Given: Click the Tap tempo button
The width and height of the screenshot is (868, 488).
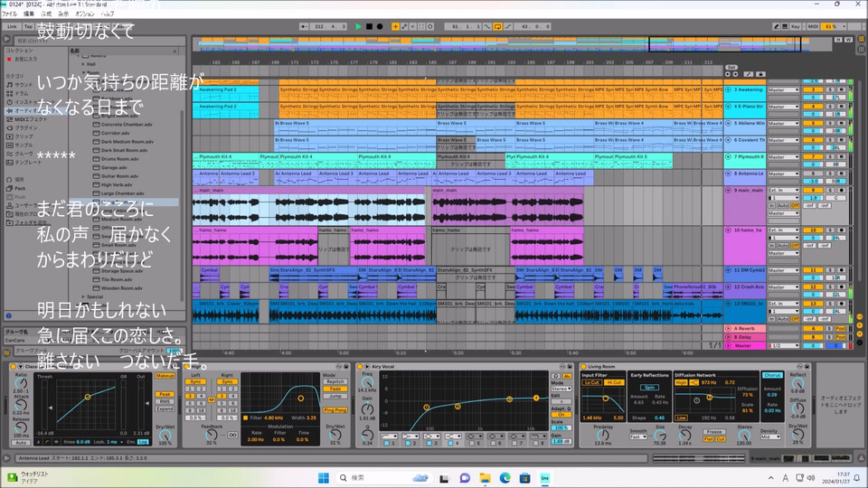Looking at the screenshot, I should coord(29,26).
